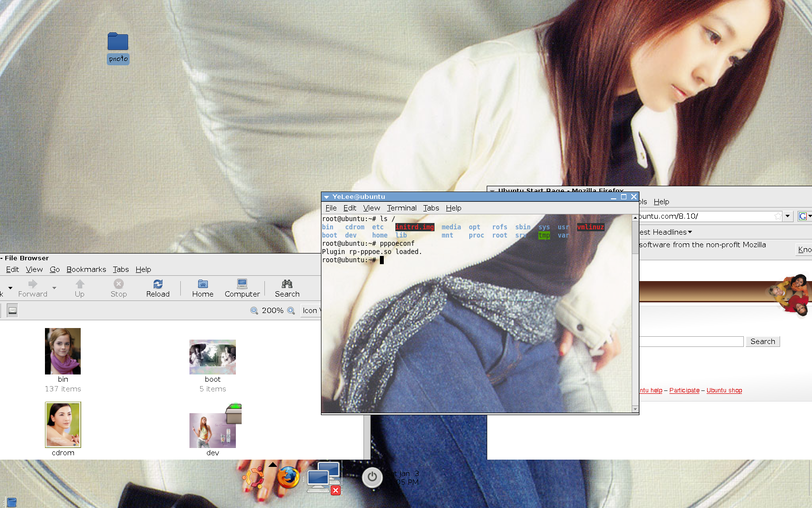Click the Know button in Firefox info bar
812x508 pixels.
(x=804, y=250)
